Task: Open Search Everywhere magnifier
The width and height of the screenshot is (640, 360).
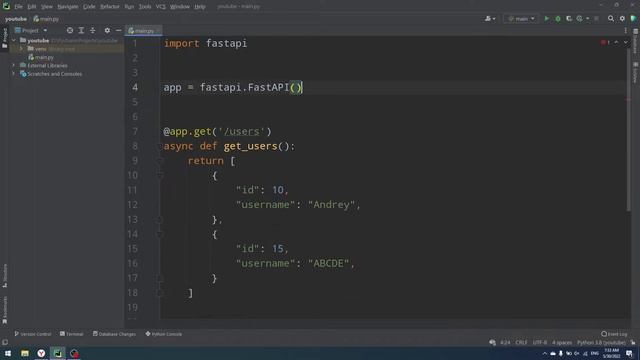Action: 611,19
